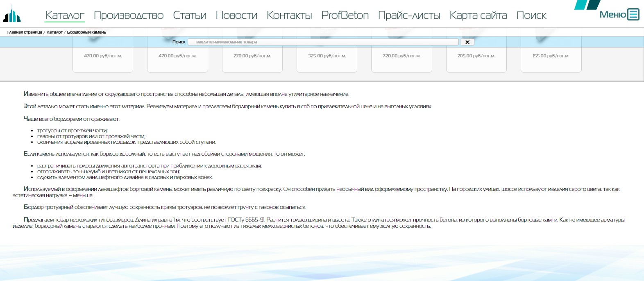This screenshot has height=281, width=644.
Task: Open the Каталог menu item
Action: pyautogui.click(x=65, y=15)
